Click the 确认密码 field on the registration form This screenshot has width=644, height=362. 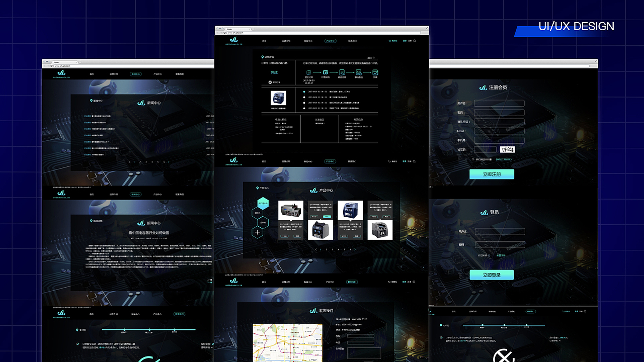point(499,122)
